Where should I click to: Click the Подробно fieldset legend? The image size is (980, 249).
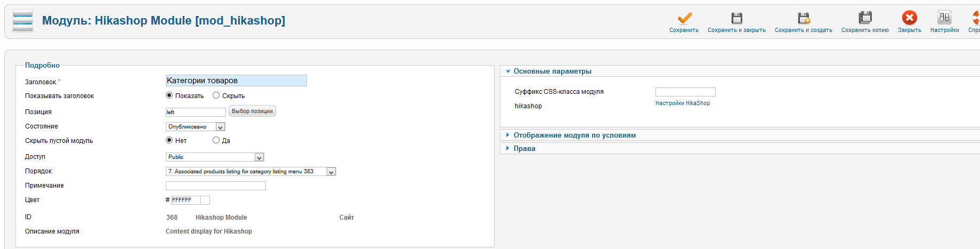click(42, 66)
